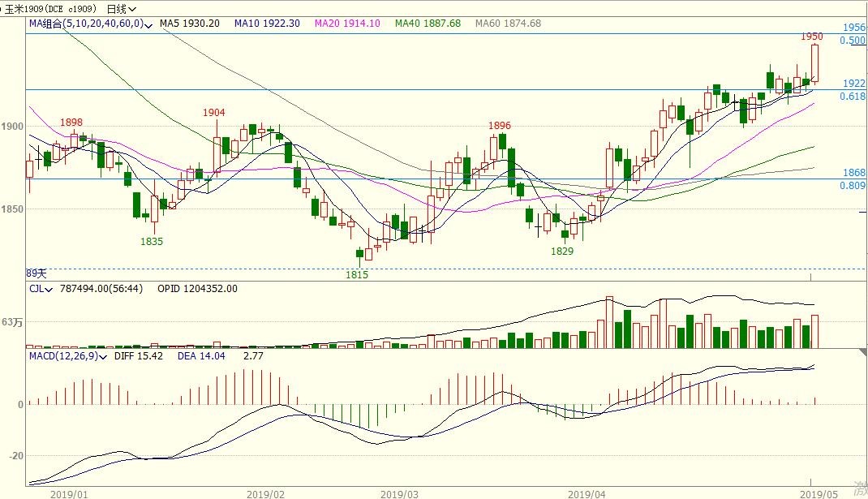Click the 1815 low price marker
The height and width of the screenshot is (499, 868).
(x=357, y=275)
